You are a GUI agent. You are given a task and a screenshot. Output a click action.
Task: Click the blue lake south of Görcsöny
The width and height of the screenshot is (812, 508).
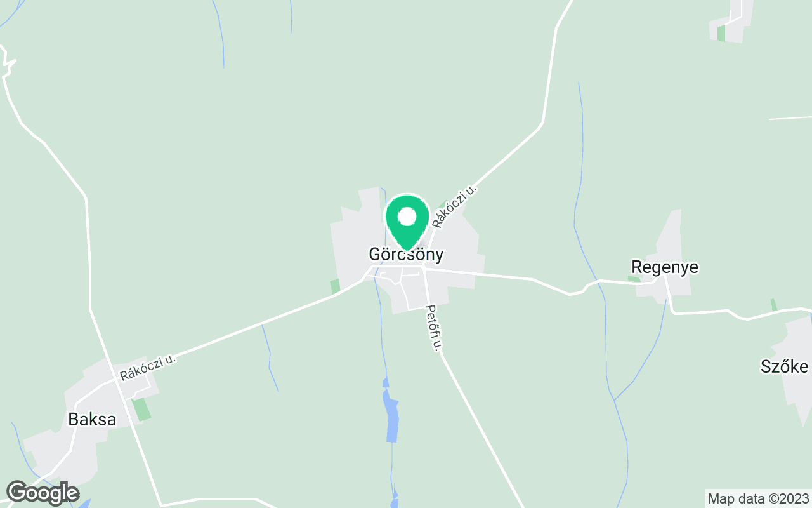pyautogui.click(x=392, y=416)
